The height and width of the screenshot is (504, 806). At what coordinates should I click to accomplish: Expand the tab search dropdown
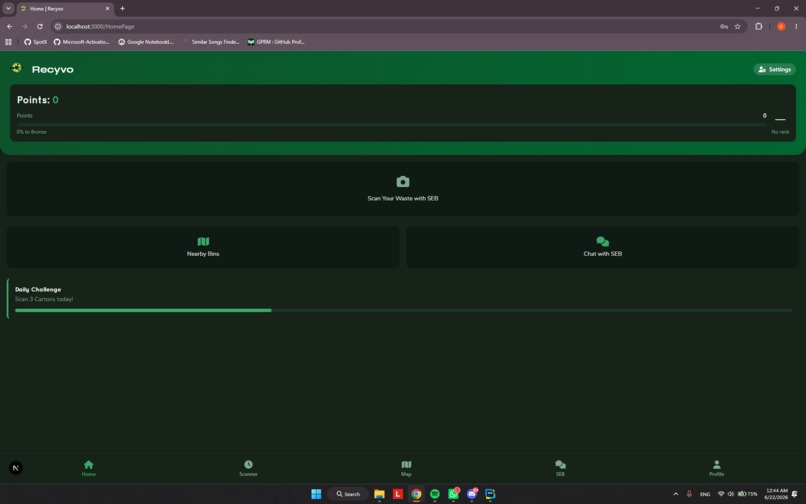(8, 8)
